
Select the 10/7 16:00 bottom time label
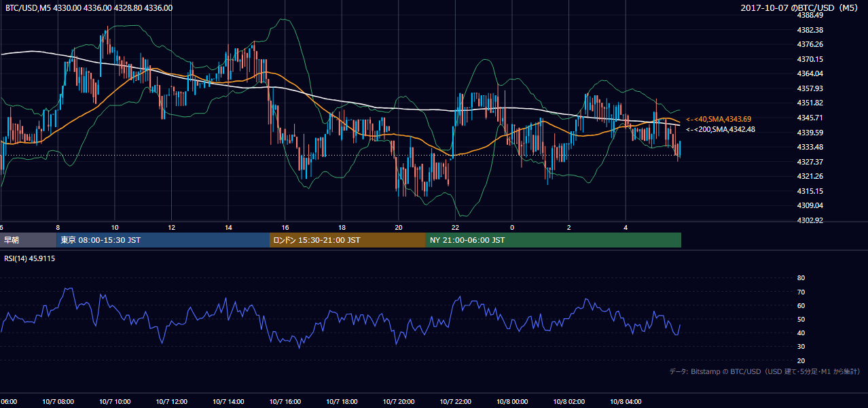coord(285,402)
